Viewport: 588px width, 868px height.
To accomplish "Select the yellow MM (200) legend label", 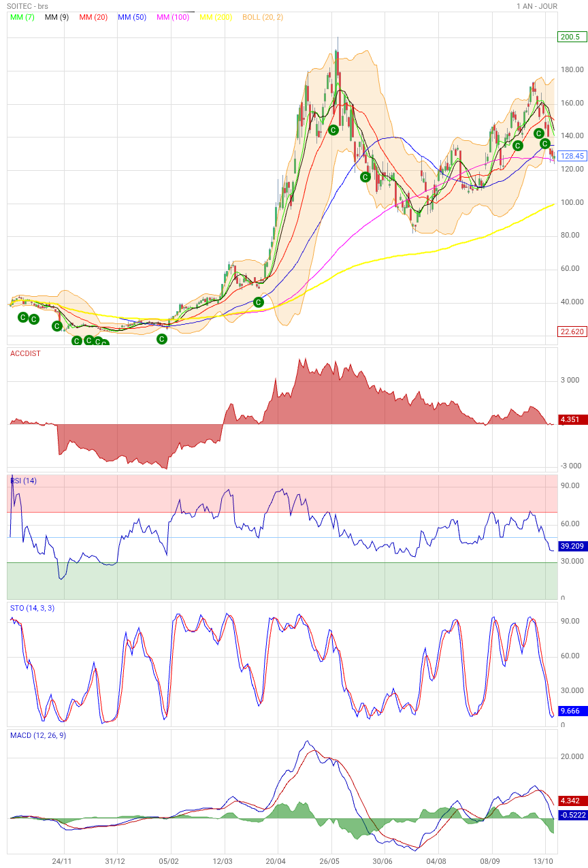I will pos(216,17).
